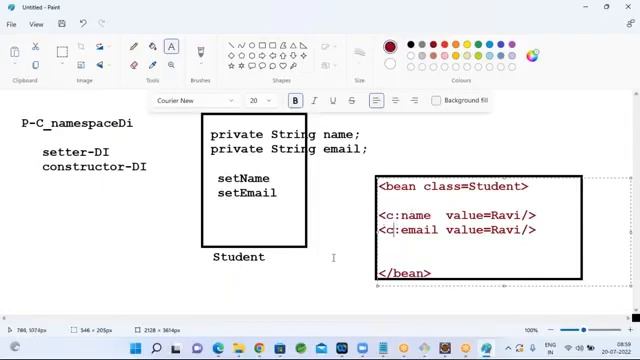Set text alignment to centre

(x=395, y=101)
